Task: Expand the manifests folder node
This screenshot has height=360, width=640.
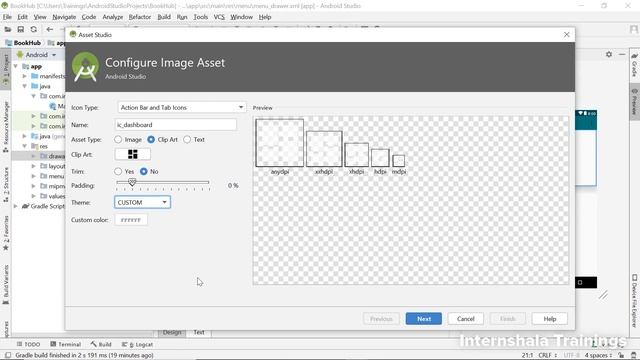Action: [x=24, y=76]
